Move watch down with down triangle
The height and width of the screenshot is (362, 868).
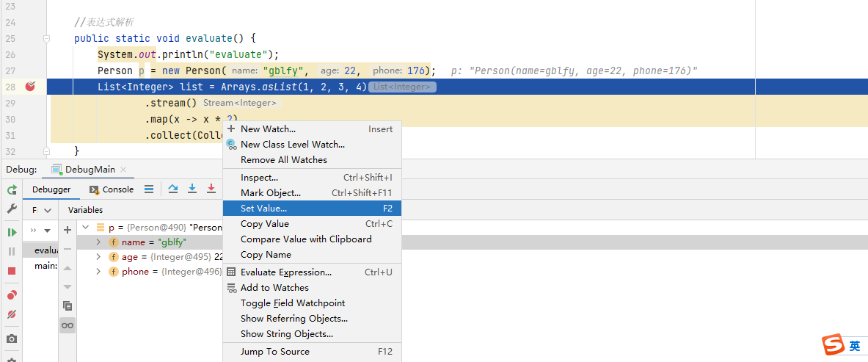68,286
